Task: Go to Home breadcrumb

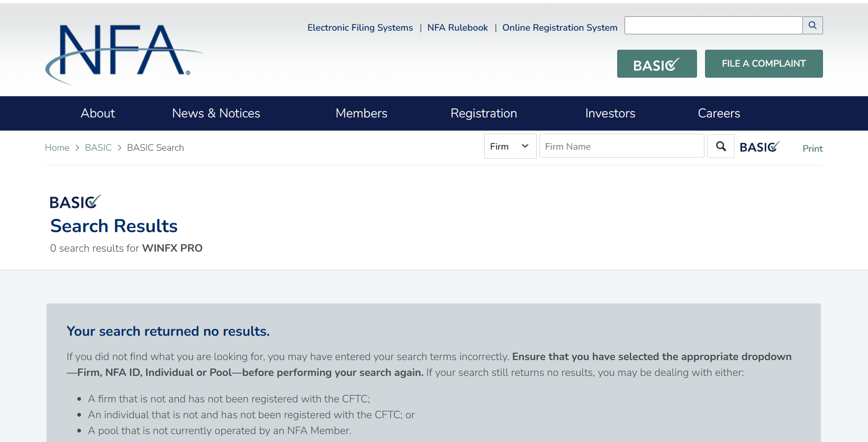Action: click(57, 148)
